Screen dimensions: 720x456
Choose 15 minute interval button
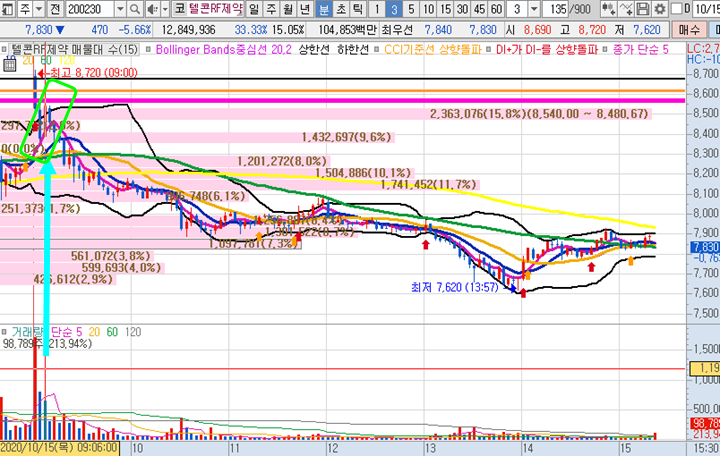445,8
